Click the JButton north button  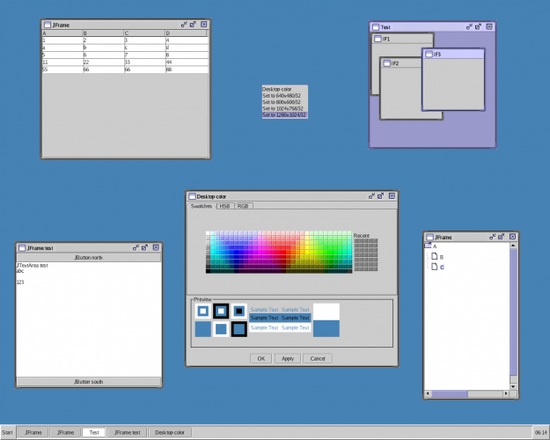pyautogui.click(x=89, y=258)
